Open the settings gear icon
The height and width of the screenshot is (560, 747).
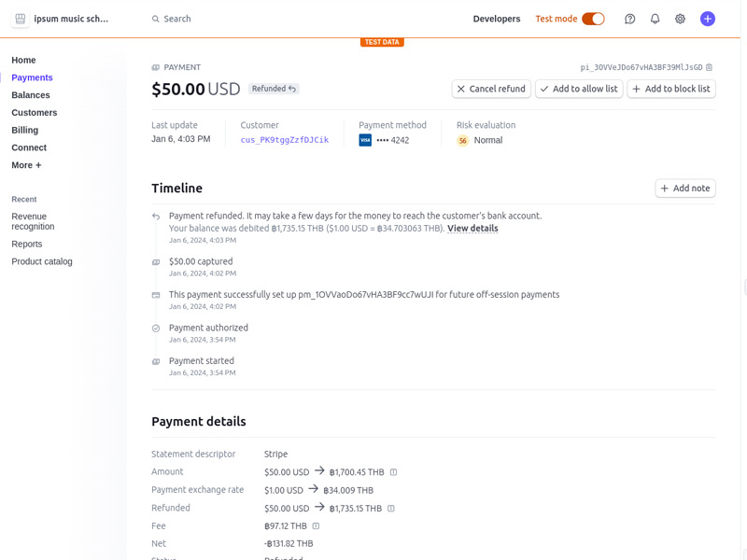tap(681, 19)
